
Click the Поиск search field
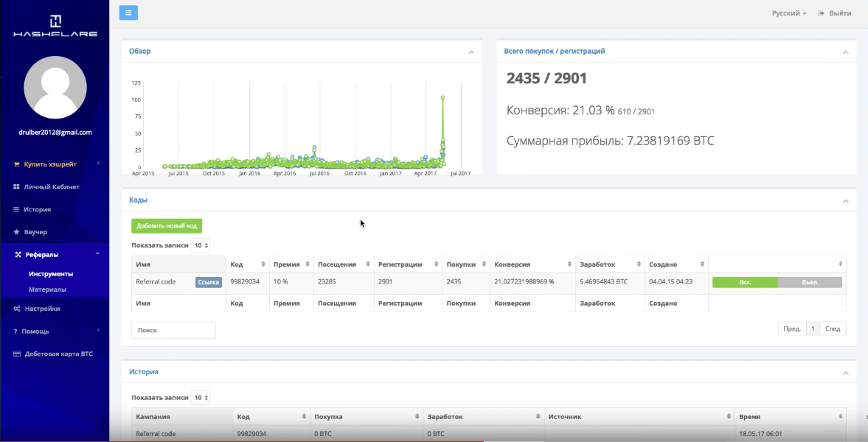173,330
